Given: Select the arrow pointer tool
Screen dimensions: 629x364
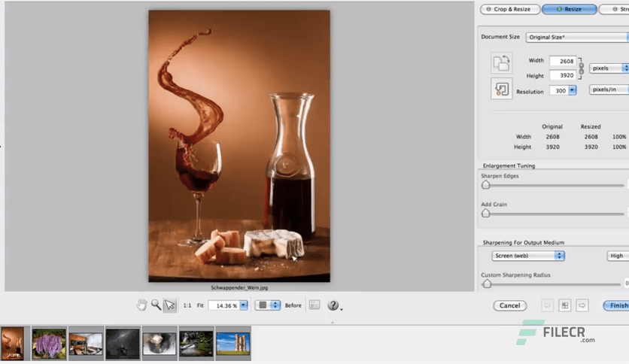Looking at the screenshot, I should 170,305.
